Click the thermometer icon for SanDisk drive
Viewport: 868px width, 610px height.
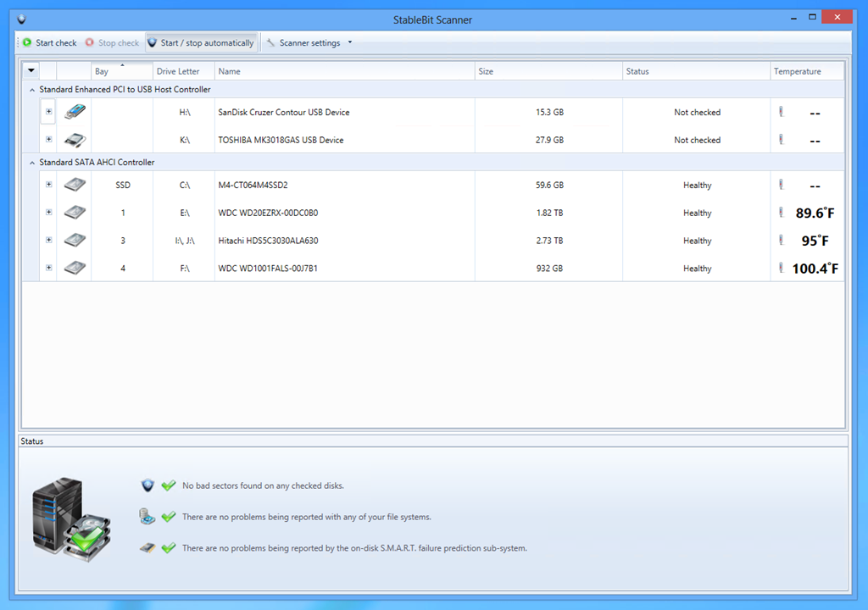coord(781,112)
